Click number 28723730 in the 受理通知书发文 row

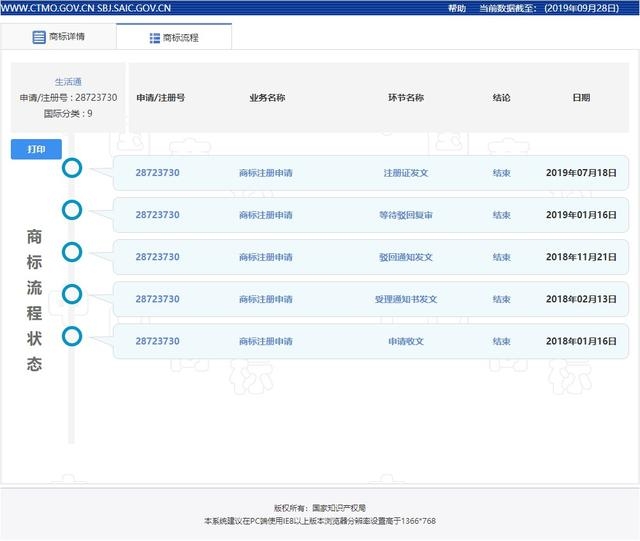point(158,299)
